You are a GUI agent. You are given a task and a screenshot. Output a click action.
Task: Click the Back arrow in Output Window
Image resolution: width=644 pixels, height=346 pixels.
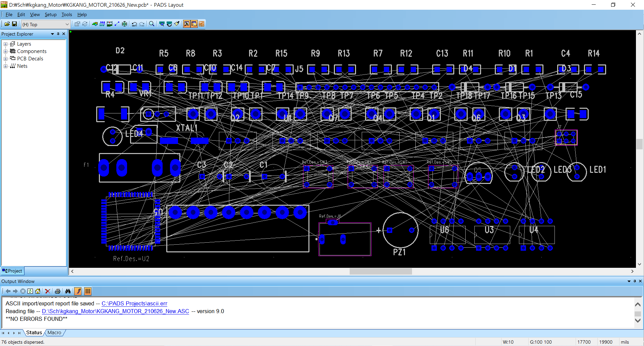[8, 291]
